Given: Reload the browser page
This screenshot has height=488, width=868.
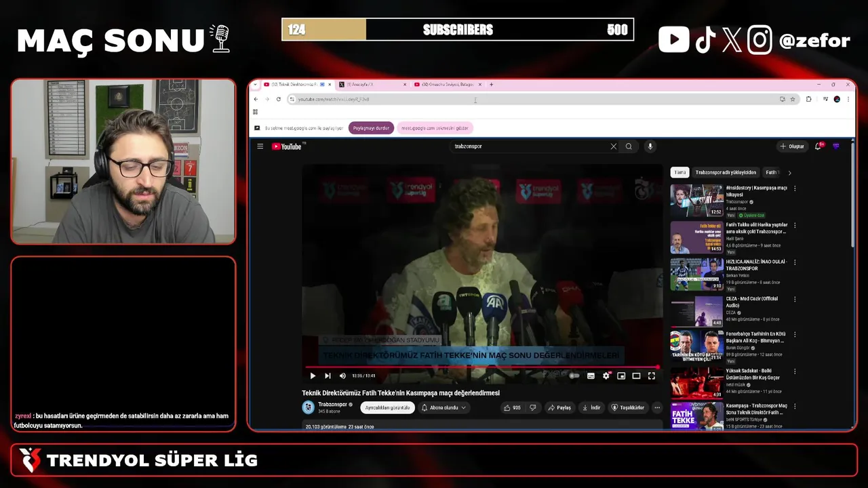Looking at the screenshot, I should pyautogui.click(x=278, y=99).
